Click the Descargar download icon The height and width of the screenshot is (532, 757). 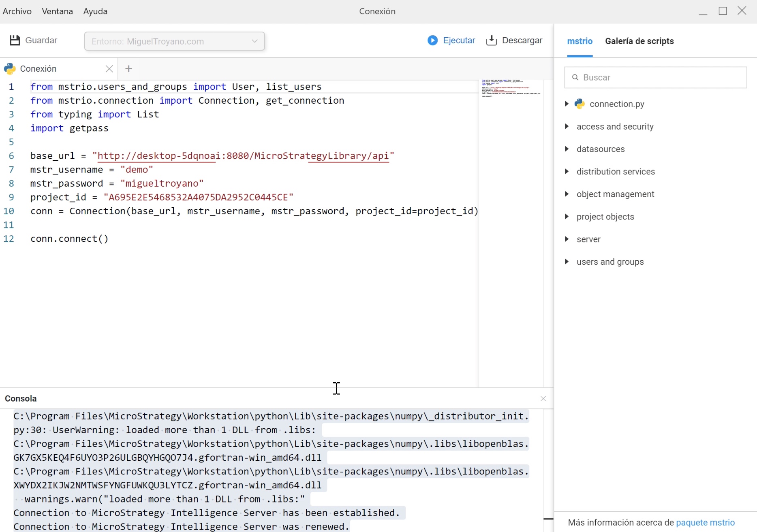(491, 40)
